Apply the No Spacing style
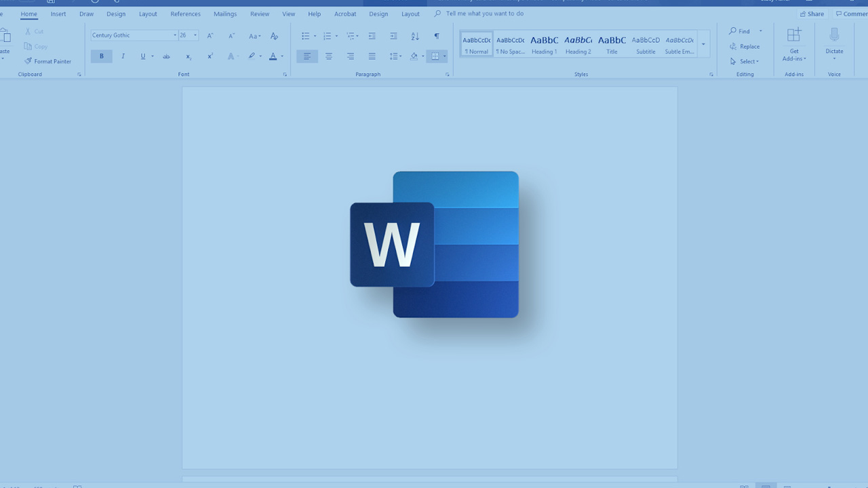Screen dimensions: 868x488 [x=510, y=44]
